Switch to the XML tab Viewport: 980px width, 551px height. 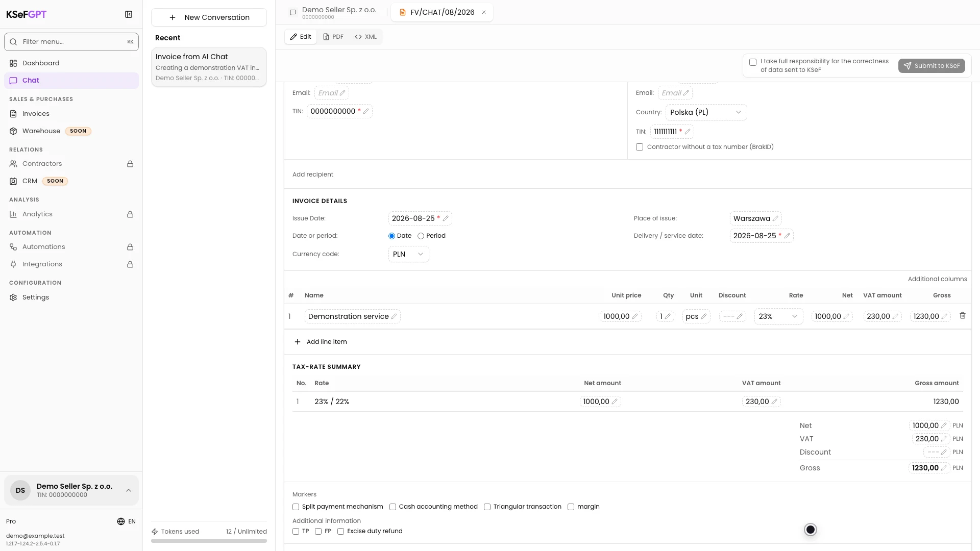[365, 37]
